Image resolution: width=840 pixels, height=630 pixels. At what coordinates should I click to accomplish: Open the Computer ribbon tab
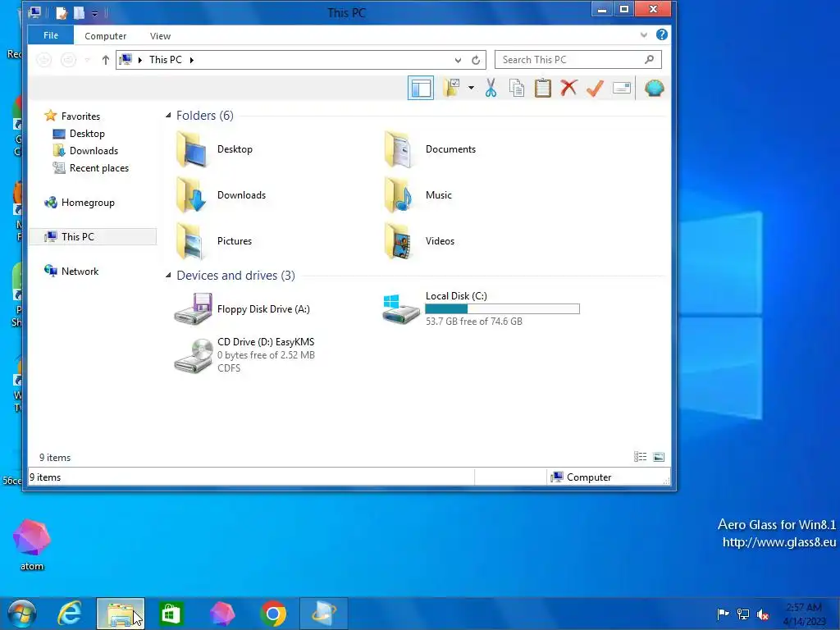[x=106, y=36]
